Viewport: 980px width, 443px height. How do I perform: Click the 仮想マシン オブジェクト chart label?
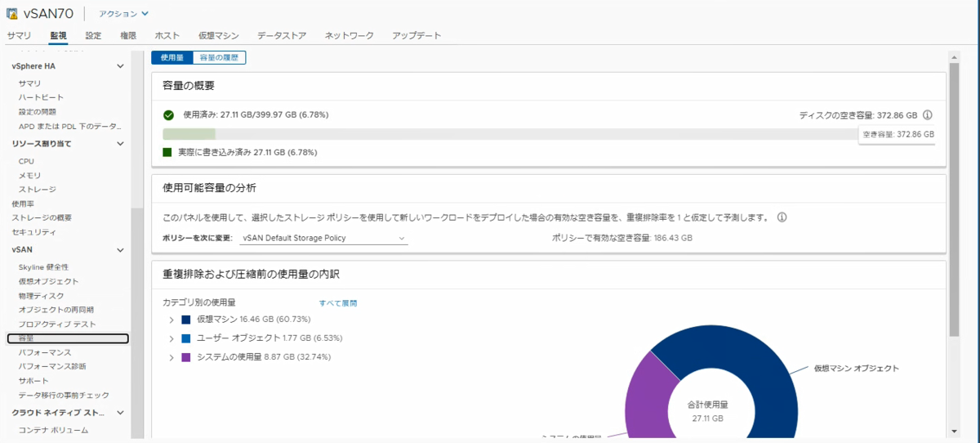[856, 369]
